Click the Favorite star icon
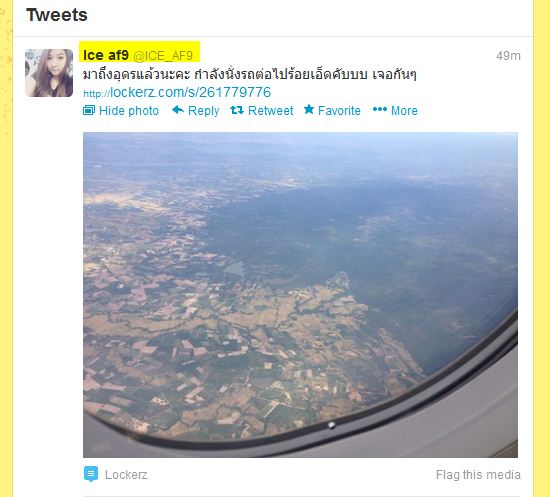The width and height of the screenshot is (550, 497). tap(309, 109)
